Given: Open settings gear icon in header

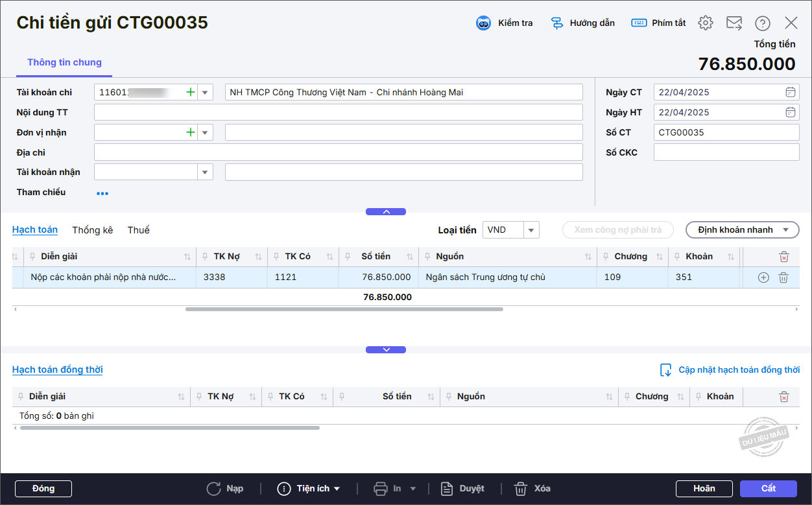Looking at the screenshot, I should point(705,23).
